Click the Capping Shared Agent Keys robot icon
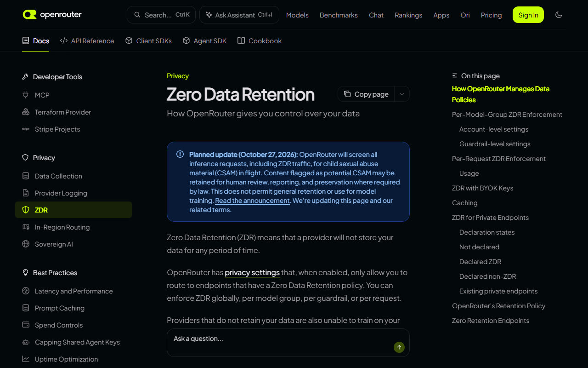 click(x=26, y=342)
